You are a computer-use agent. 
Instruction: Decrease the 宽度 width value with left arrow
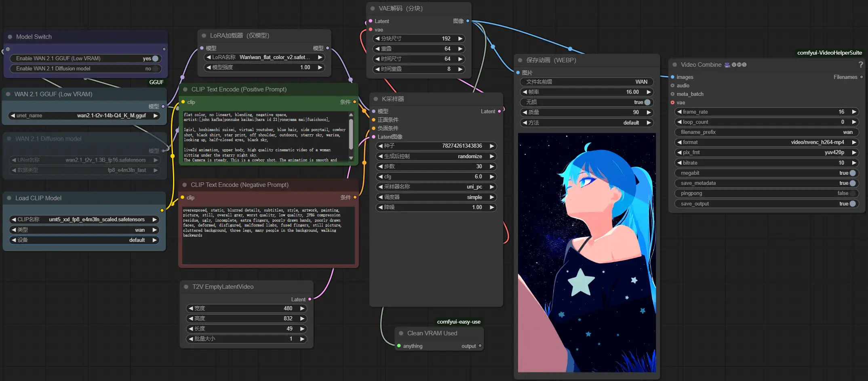click(191, 309)
